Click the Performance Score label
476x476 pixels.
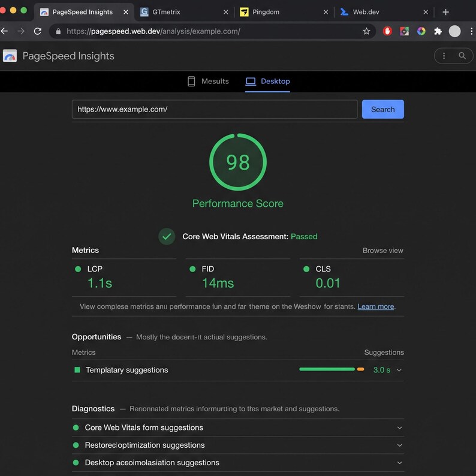point(238,203)
